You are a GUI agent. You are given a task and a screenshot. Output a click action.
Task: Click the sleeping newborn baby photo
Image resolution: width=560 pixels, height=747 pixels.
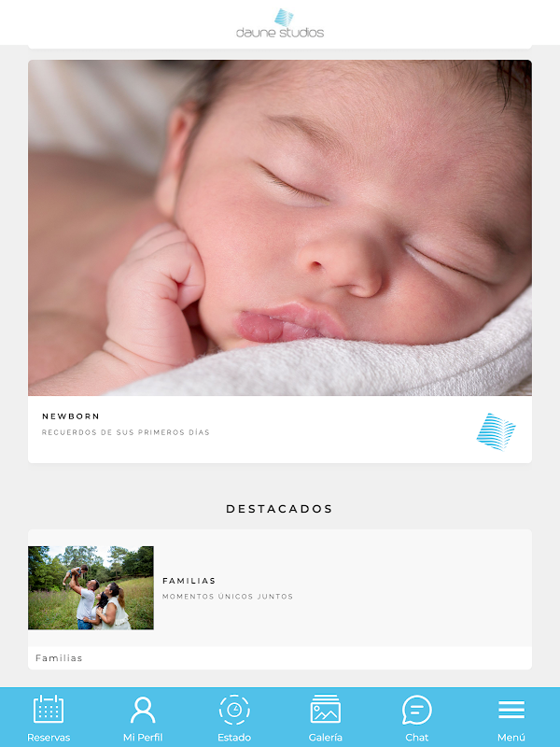point(280,228)
